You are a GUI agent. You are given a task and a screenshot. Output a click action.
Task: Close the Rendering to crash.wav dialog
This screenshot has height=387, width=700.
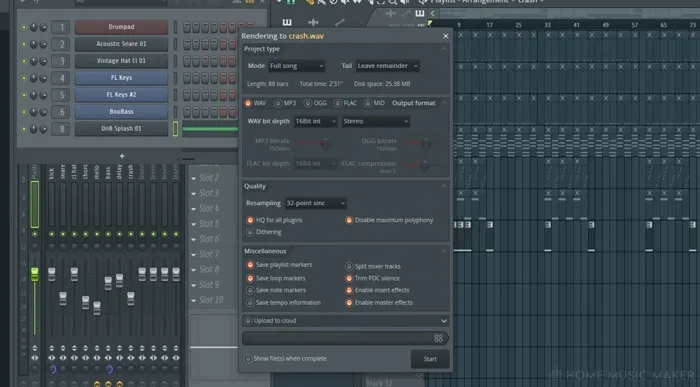(x=445, y=36)
